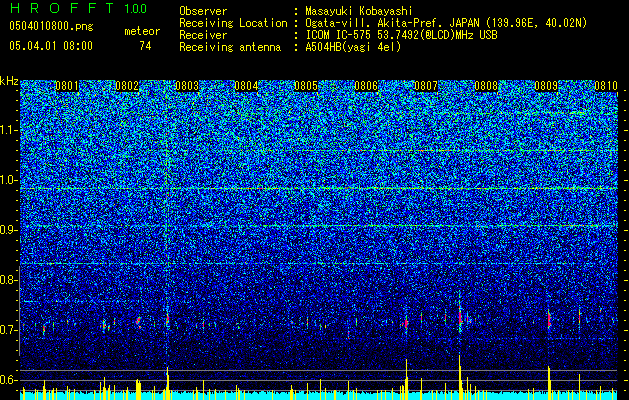This screenshot has height=400, width=629.
Task: Click the 0.7 kHz axis label
Action: click(x=8, y=330)
